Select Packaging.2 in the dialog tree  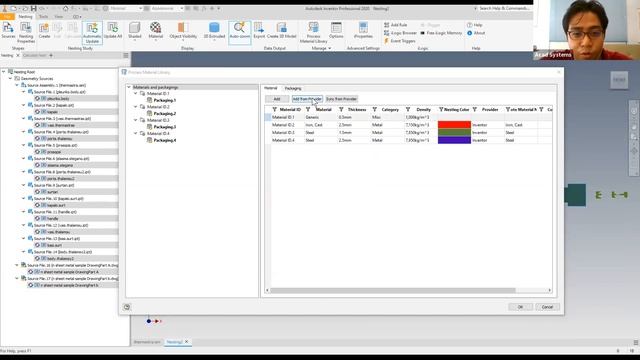click(x=164, y=113)
